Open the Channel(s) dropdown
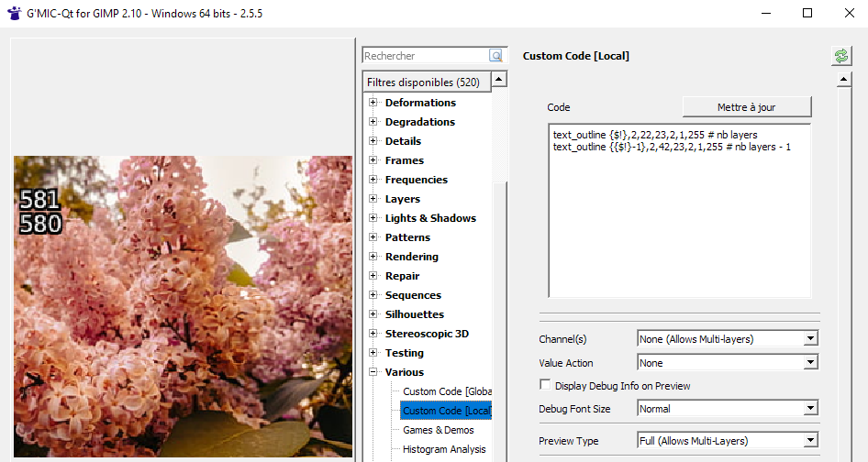Screen dimensions: 868x462 [727, 339]
